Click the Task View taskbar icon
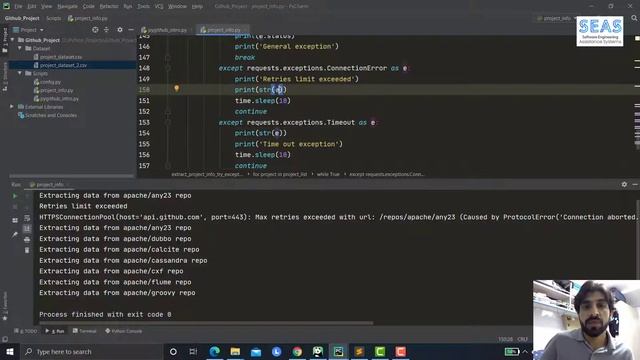The image size is (640, 360). [x=193, y=351]
